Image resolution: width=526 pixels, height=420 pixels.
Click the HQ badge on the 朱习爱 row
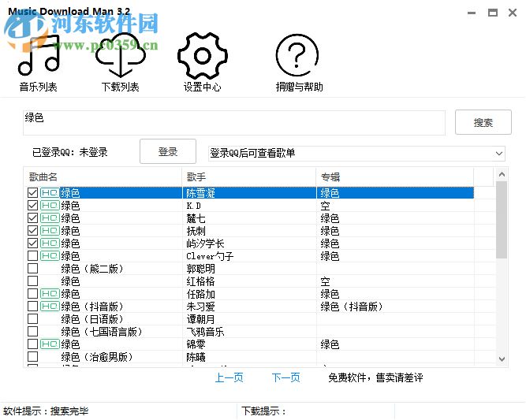click(x=50, y=307)
